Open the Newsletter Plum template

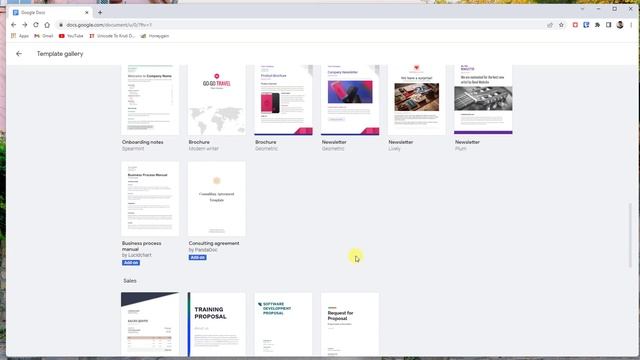pyautogui.click(x=483, y=100)
